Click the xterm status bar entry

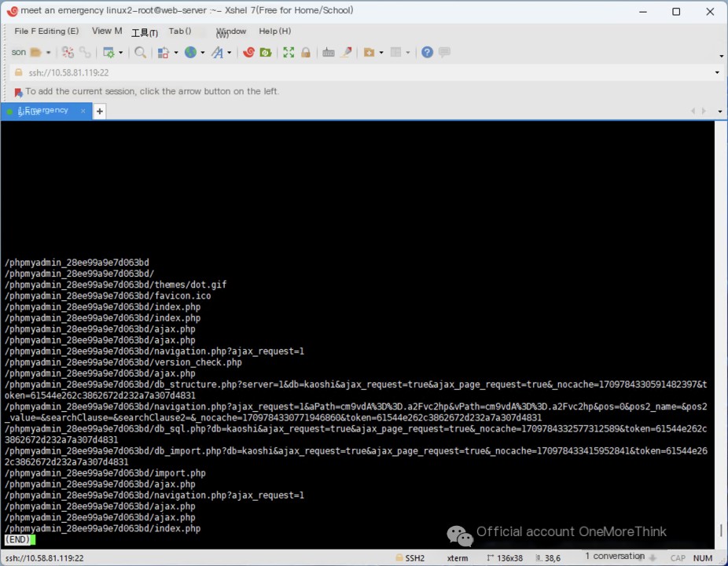click(458, 557)
